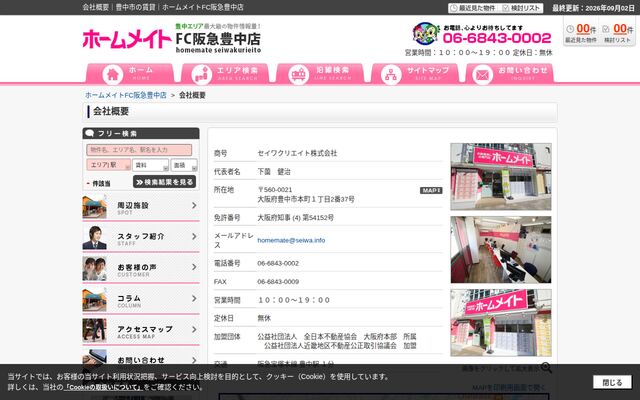
Task: Click the chevron arrow on お客様の声 row
Action: 194,267
